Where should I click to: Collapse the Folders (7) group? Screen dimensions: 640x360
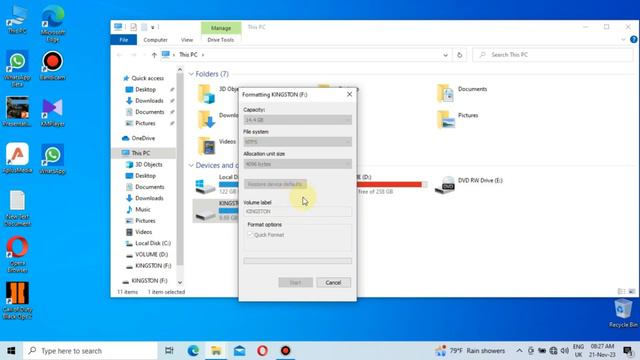[191, 74]
